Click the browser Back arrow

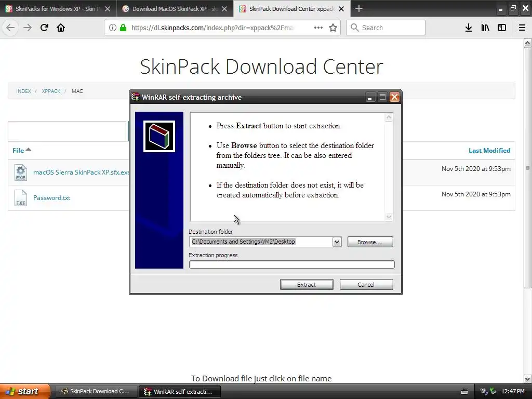[10, 28]
